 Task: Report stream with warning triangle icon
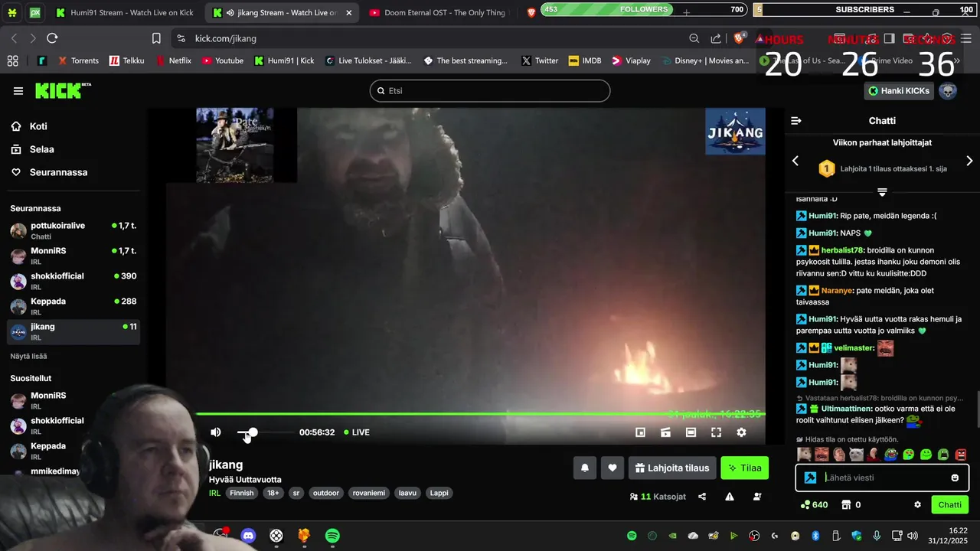point(730,497)
